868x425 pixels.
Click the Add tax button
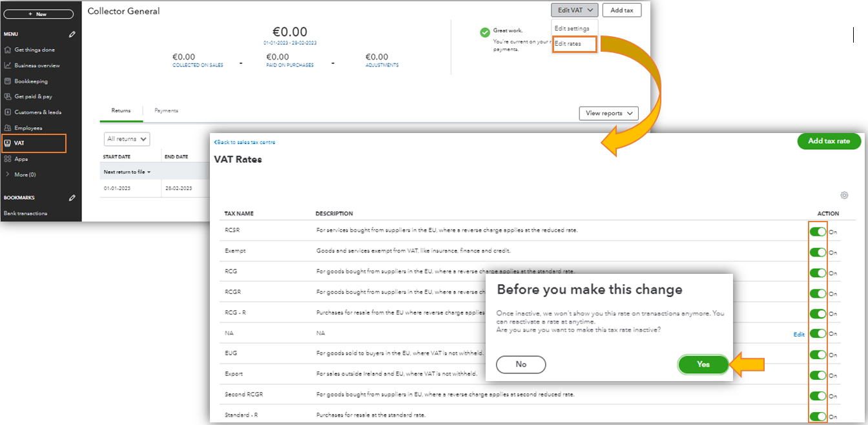[622, 10]
